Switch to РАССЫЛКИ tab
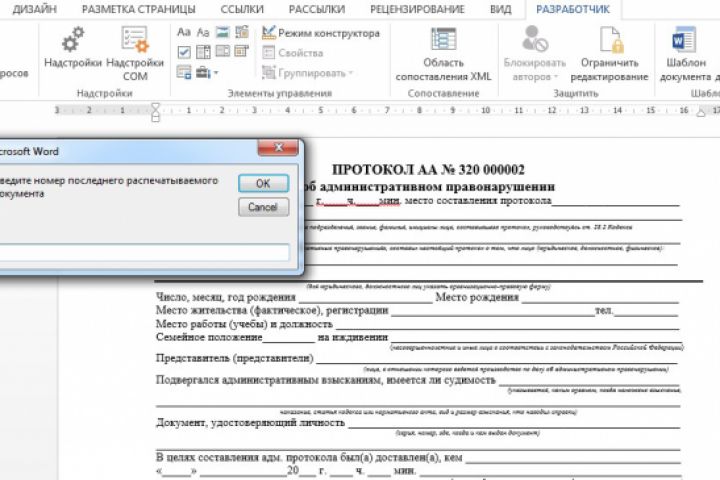The height and width of the screenshot is (480, 720). [x=317, y=9]
